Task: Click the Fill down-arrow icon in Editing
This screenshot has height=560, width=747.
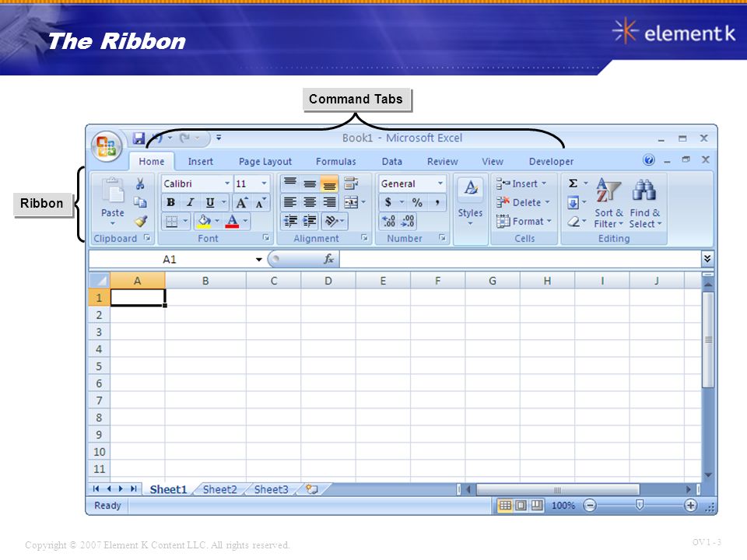Action: point(573,203)
